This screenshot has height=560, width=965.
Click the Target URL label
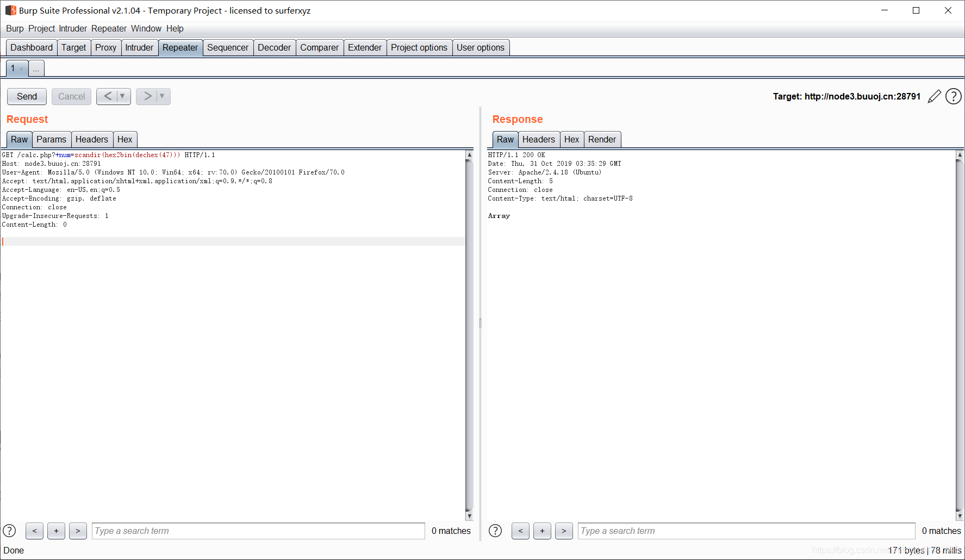846,96
